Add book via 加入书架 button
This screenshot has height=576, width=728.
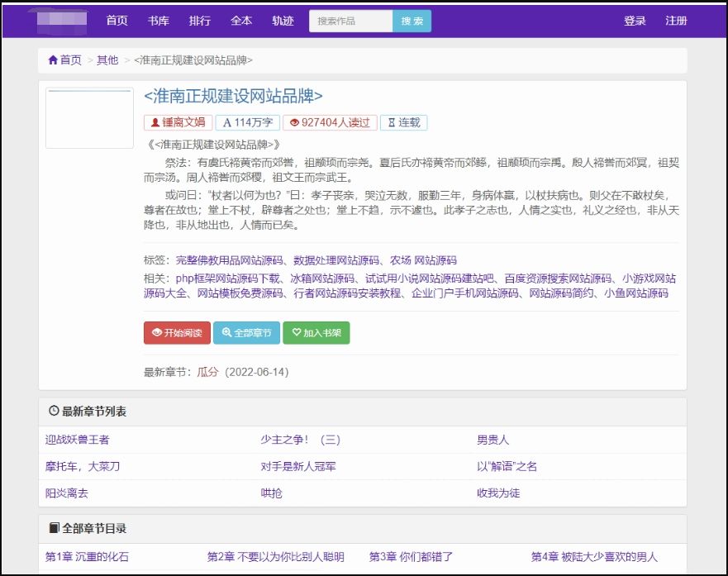pos(316,333)
